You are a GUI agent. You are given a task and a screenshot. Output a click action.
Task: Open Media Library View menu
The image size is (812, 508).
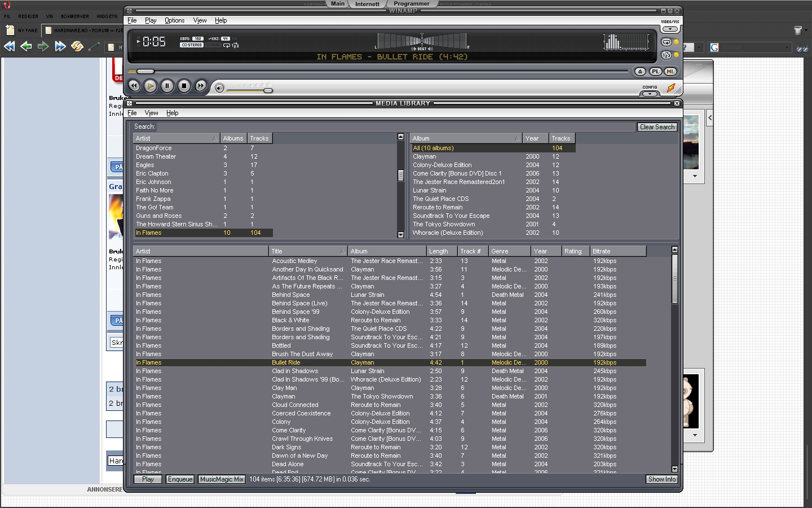(152, 113)
